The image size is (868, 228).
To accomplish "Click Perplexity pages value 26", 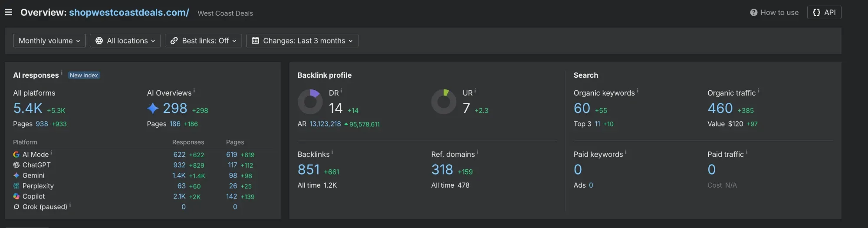I will (x=233, y=186).
